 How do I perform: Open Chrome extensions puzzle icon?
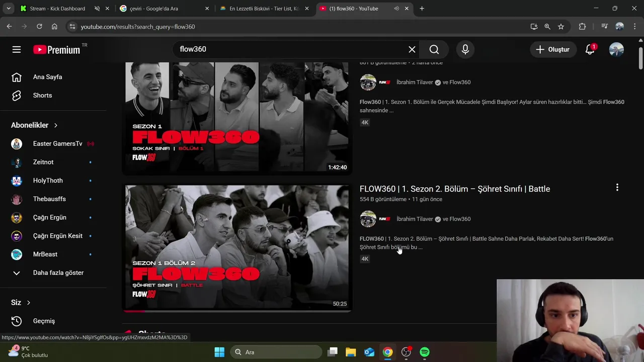pos(582,27)
